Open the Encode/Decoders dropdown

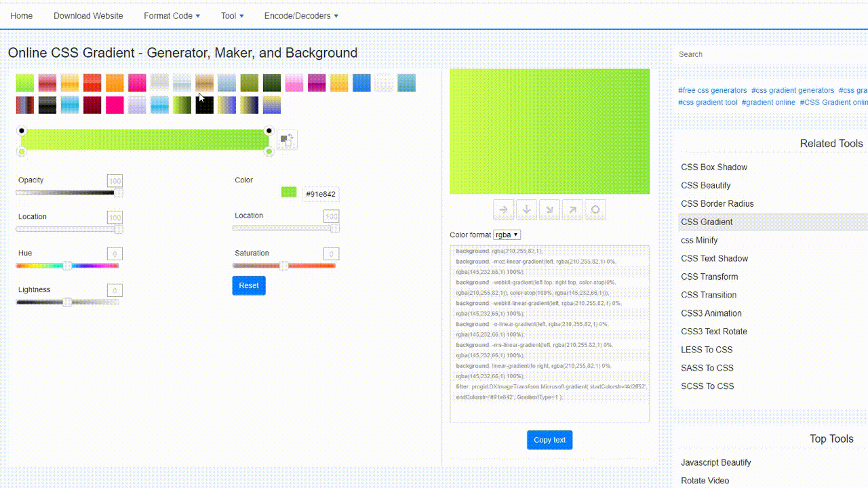coord(301,16)
